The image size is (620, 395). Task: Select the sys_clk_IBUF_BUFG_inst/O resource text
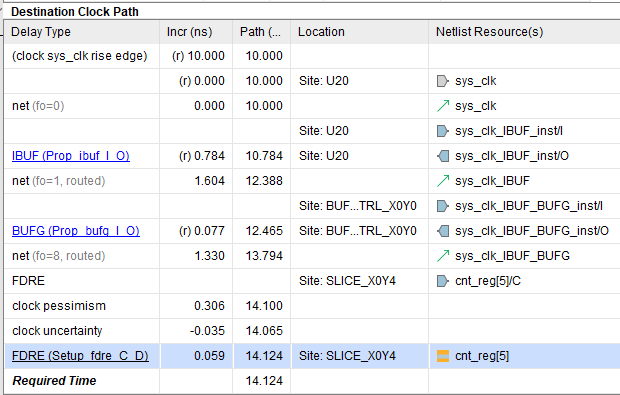click(532, 231)
